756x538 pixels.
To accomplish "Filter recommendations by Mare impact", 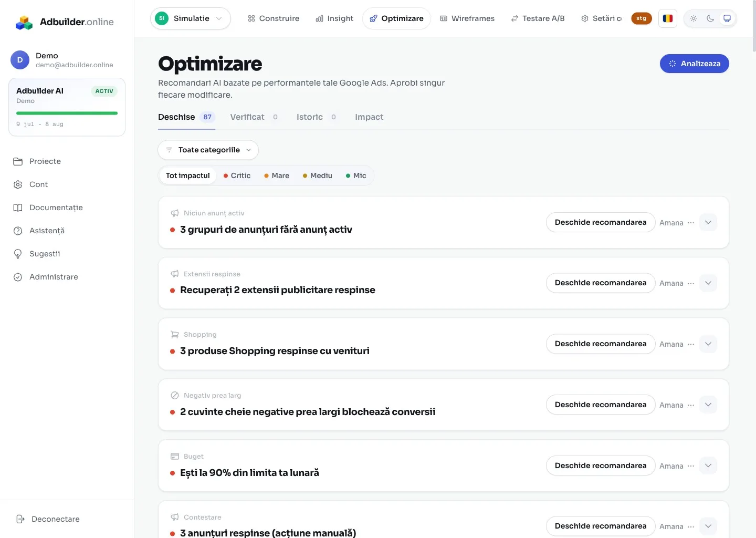I will point(277,175).
